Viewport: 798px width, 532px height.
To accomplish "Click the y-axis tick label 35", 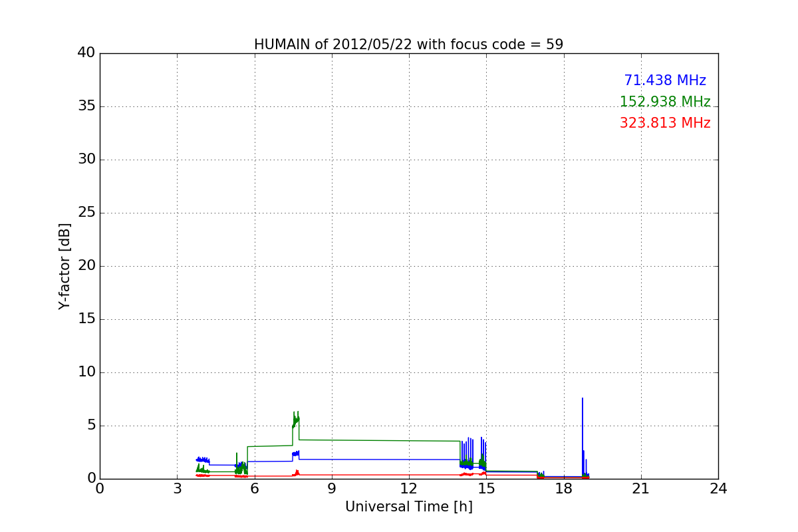I will (86, 106).
